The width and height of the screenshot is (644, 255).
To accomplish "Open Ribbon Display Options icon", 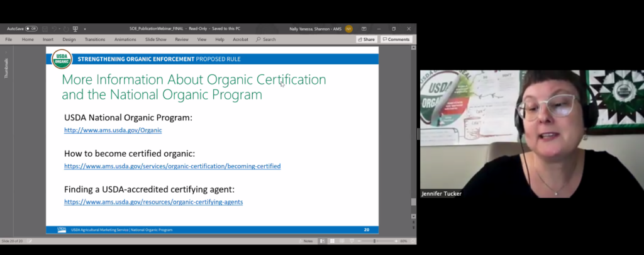I will click(364, 29).
